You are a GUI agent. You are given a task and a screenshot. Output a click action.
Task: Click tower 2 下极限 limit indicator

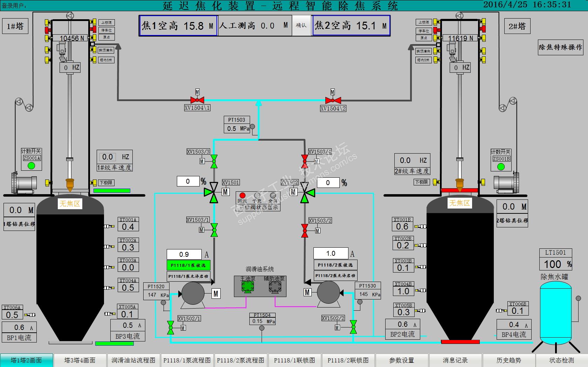click(422, 182)
